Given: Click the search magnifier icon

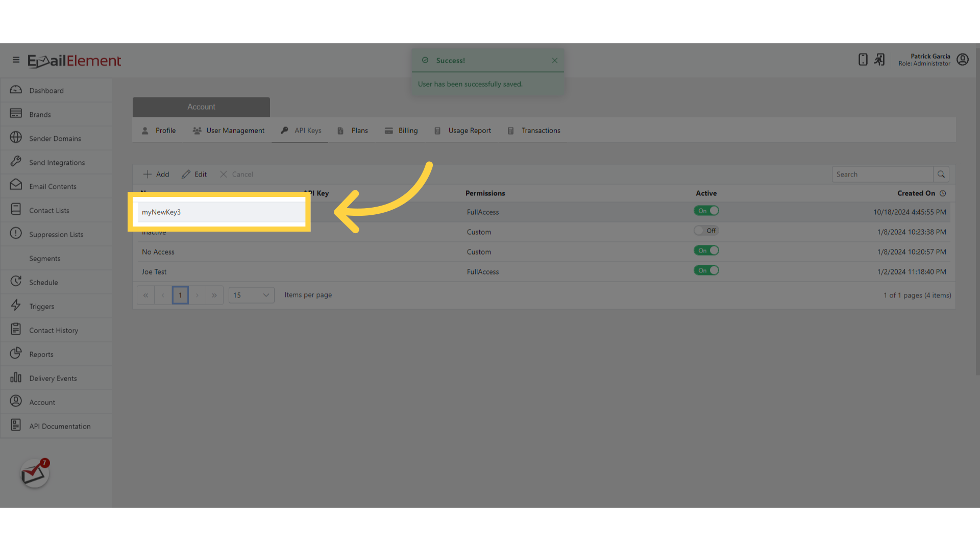Looking at the screenshot, I should point(941,174).
